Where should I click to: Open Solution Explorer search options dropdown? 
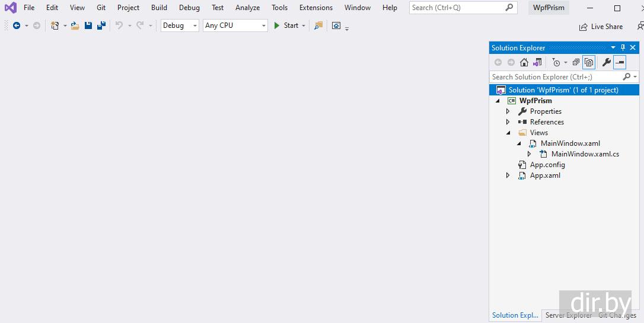point(635,76)
